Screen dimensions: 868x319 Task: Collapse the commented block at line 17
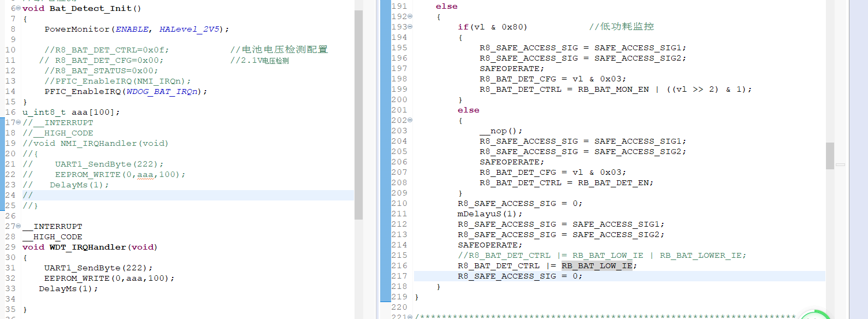(19, 122)
